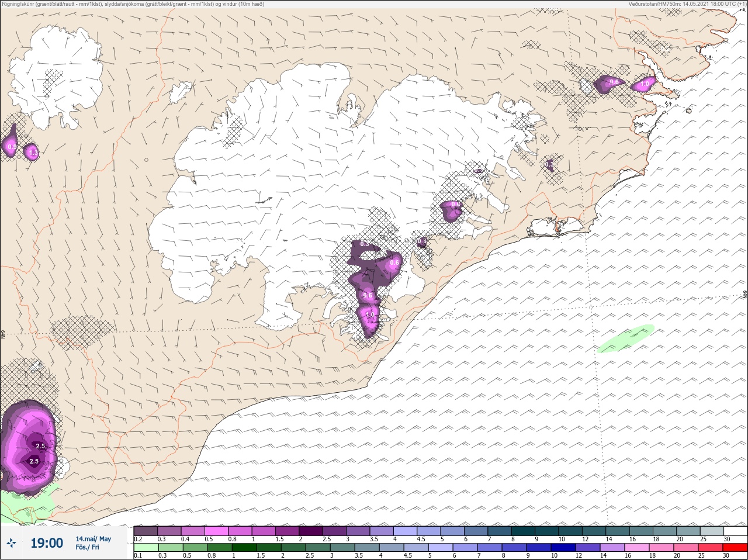
Task: Select the "14.maí/ May" date text
Action: pyautogui.click(x=93, y=539)
